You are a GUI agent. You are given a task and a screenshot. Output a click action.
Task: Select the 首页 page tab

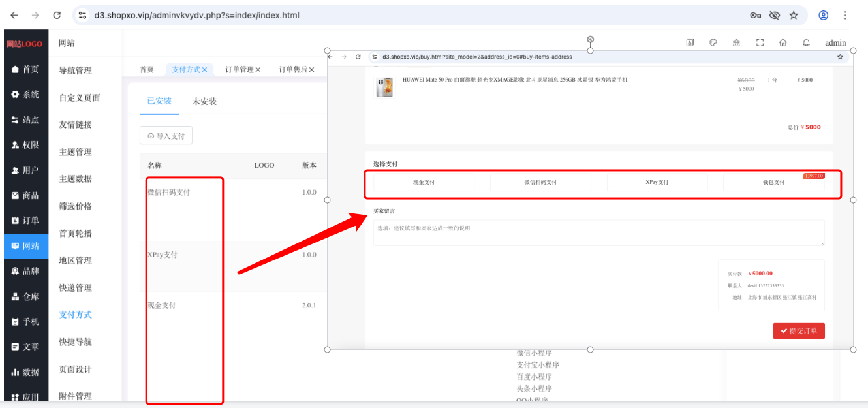click(x=147, y=69)
